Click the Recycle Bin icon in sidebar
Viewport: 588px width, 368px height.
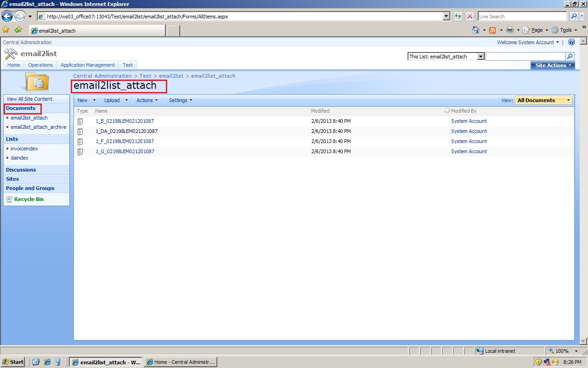(9, 199)
